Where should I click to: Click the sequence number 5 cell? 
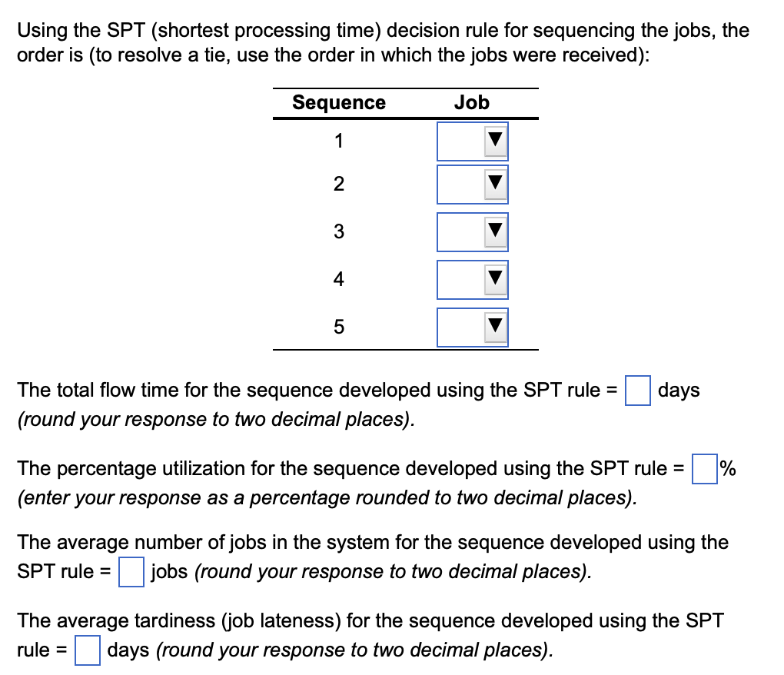(338, 327)
